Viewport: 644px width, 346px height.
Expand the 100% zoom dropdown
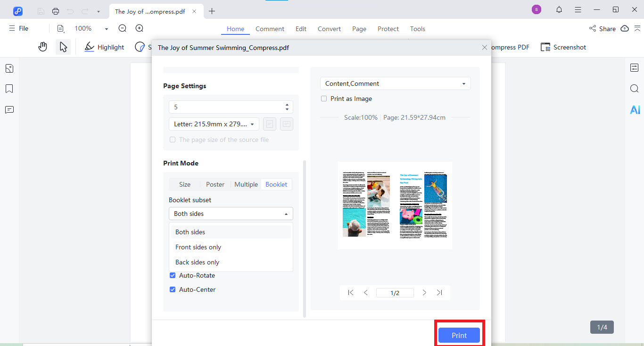[x=107, y=29]
